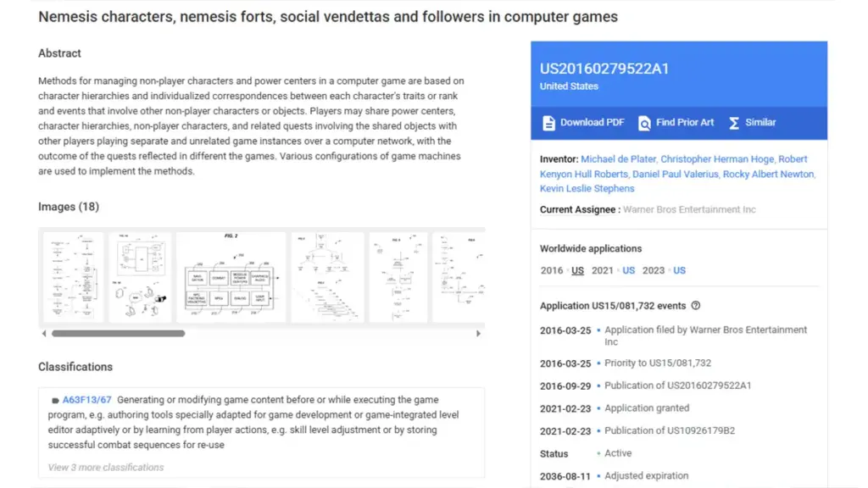Open inventor Michael de Plater link
The width and height of the screenshot is (868, 488).
[618, 159]
